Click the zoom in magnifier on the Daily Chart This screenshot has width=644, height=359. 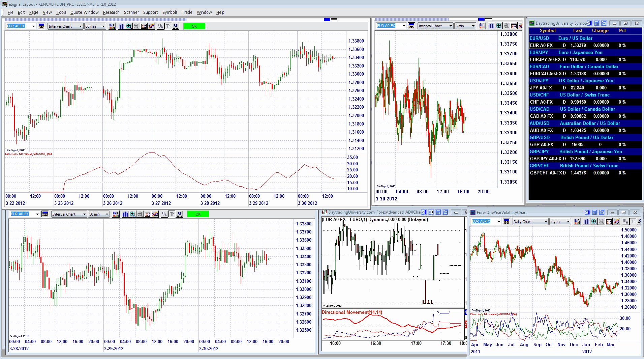[x=594, y=222]
